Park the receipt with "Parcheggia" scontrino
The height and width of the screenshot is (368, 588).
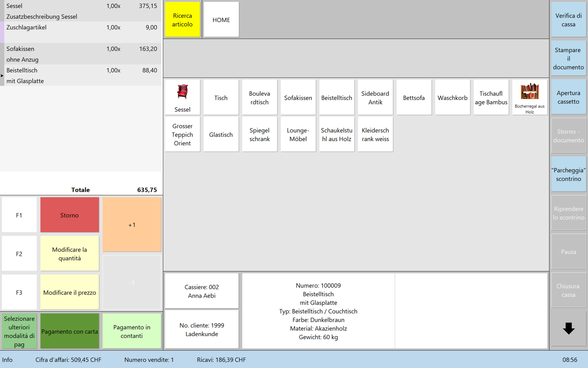pyautogui.click(x=569, y=174)
